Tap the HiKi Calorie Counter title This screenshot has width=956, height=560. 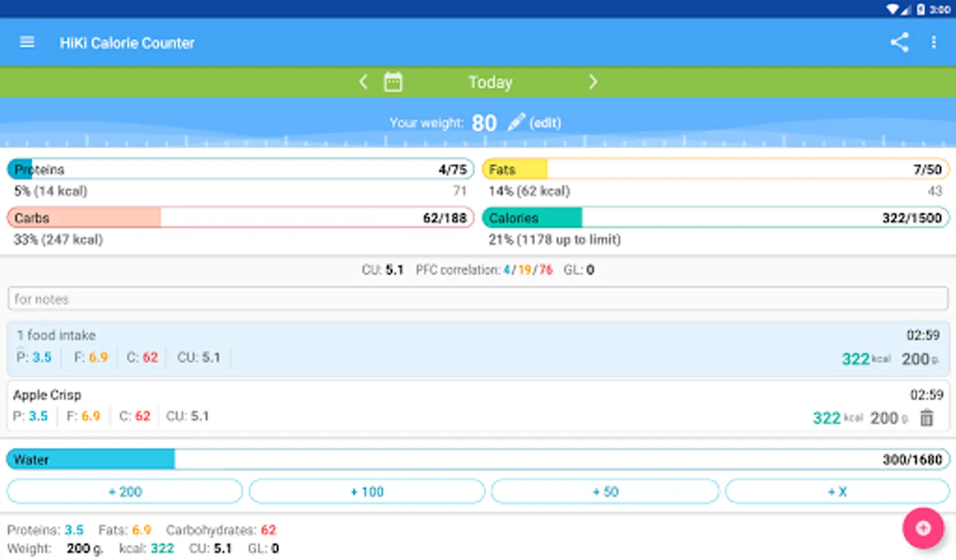[x=127, y=43]
